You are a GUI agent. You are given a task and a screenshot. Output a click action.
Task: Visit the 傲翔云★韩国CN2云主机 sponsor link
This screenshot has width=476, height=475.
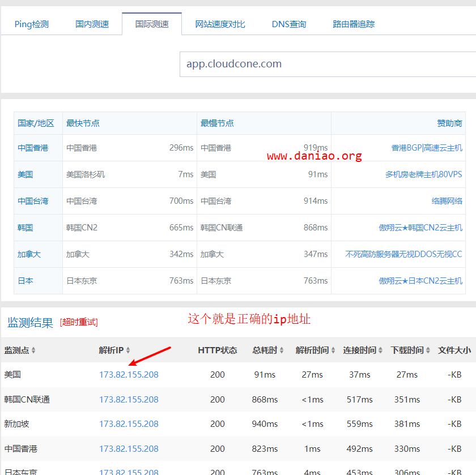(420, 228)
